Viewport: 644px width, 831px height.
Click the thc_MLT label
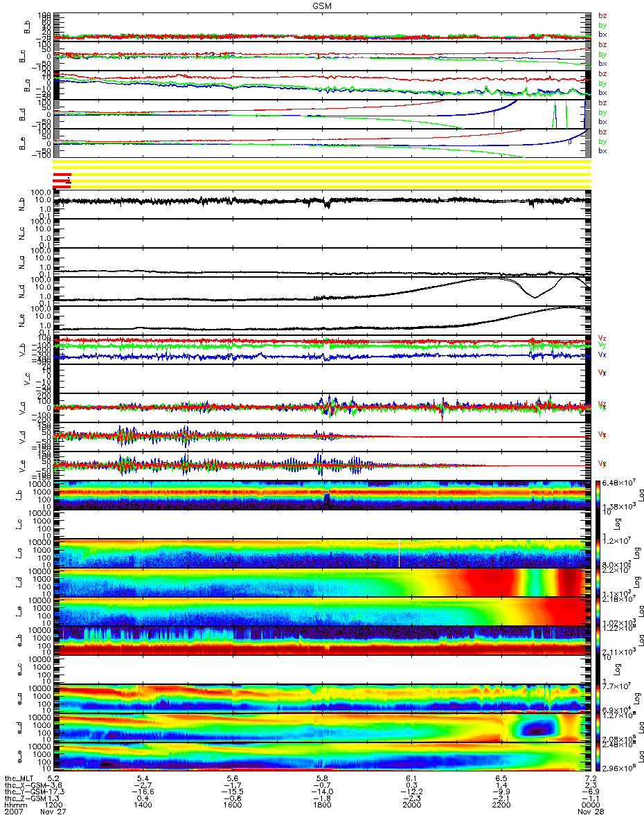[19, 779]
